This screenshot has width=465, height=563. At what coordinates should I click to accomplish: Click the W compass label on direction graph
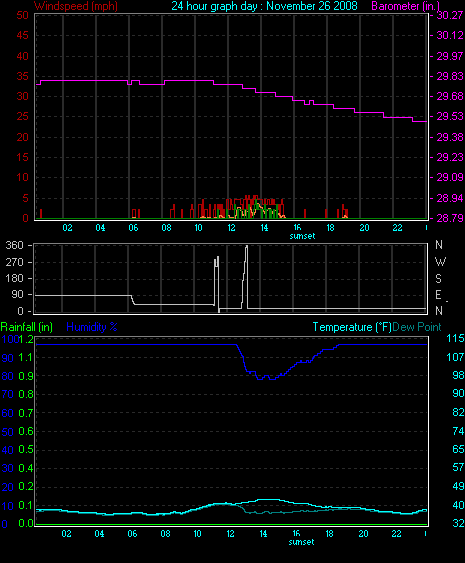click(x=440, y=262)
